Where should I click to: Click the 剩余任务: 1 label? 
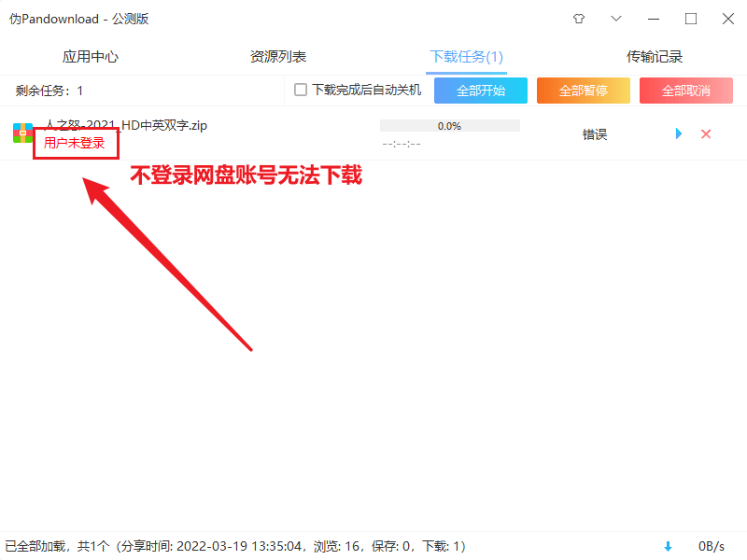[49, 91]
